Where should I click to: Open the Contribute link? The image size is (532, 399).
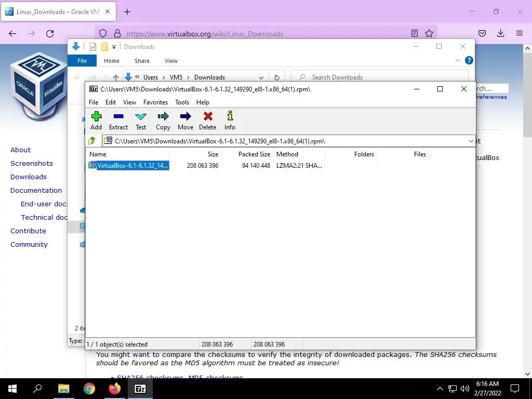(28, 231)
